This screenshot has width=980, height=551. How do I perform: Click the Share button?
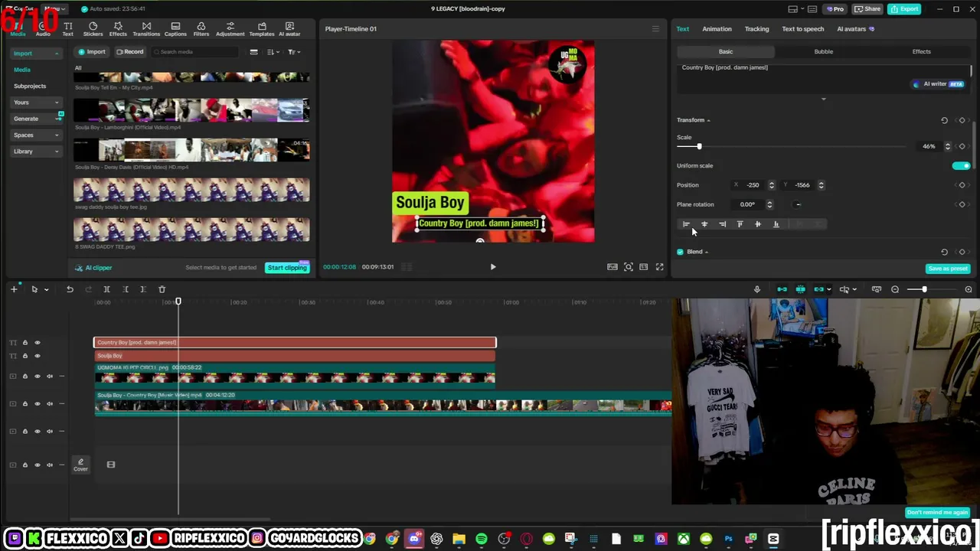(867, 9)
